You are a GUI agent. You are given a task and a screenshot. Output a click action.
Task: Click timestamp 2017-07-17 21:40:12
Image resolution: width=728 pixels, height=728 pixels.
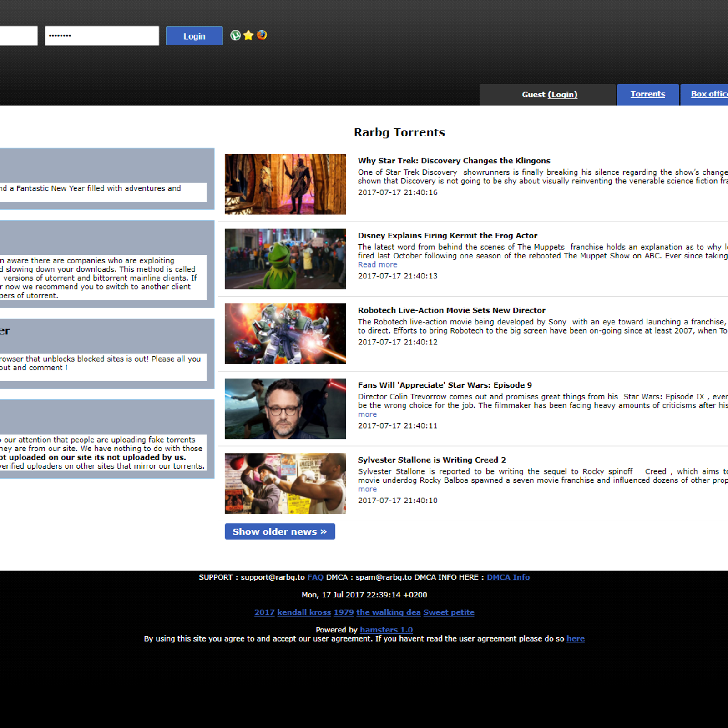point(398,342)
